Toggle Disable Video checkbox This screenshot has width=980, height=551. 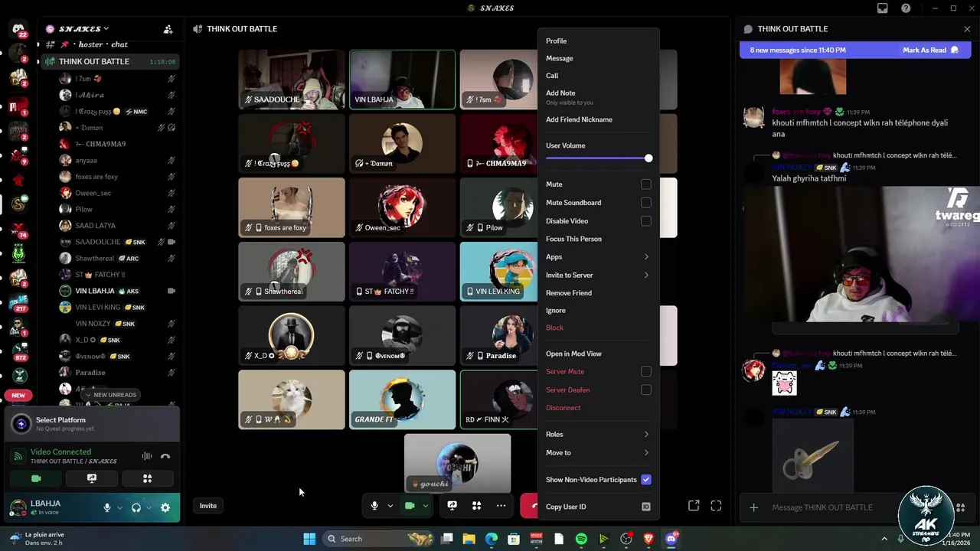pyautogui.click(x=646, y=221)
